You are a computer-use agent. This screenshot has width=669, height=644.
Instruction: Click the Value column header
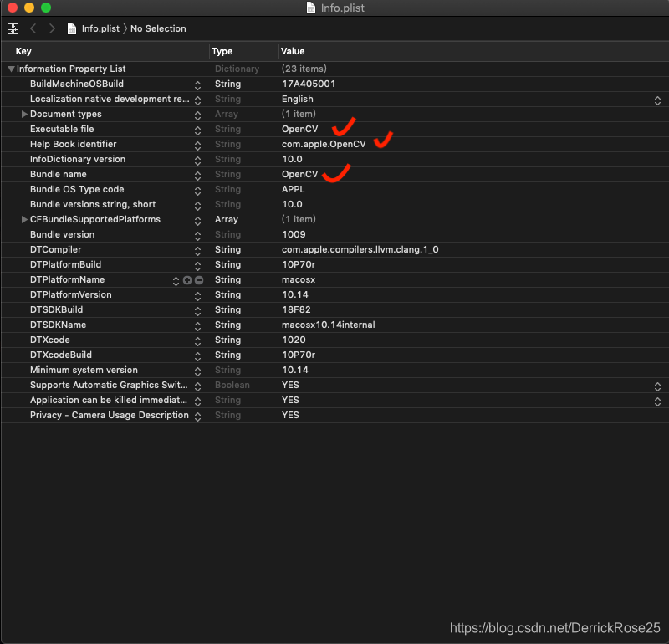coord(293,51)
